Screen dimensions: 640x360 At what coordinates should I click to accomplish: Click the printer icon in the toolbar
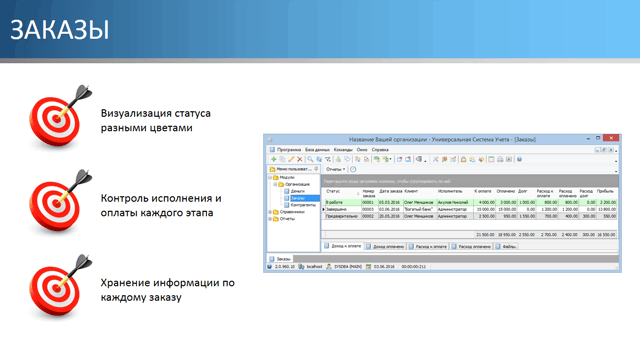(x=500, y=160)
